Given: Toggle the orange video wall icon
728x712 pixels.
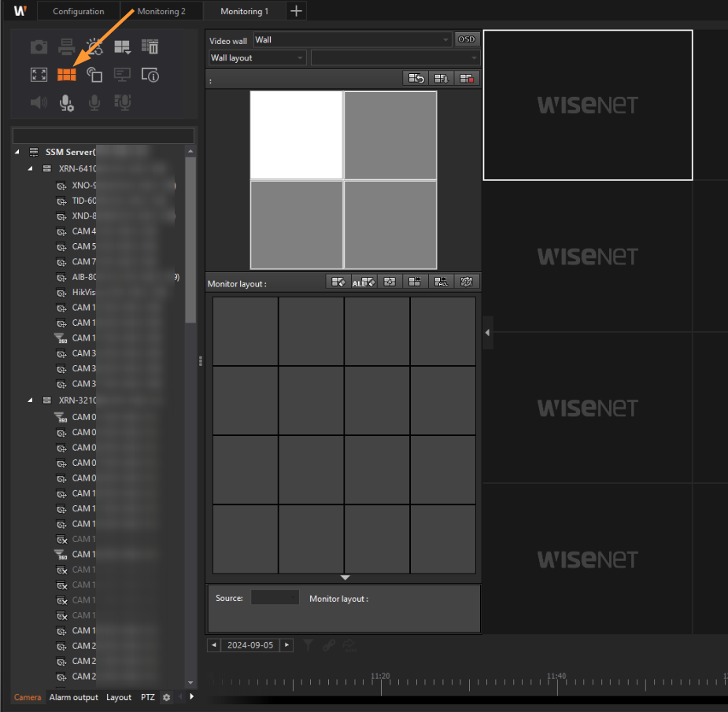Looking at the screenshot, I should coord(66,75).
